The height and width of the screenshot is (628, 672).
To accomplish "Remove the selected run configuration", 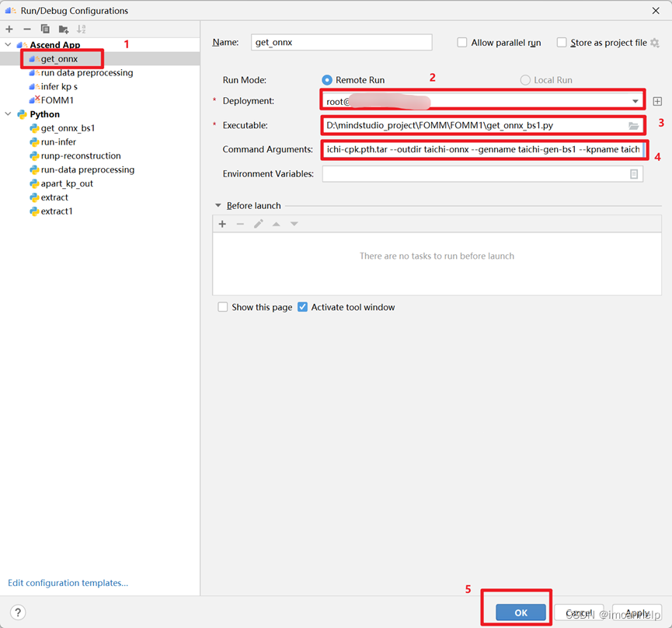I will (x=26, y=29).
